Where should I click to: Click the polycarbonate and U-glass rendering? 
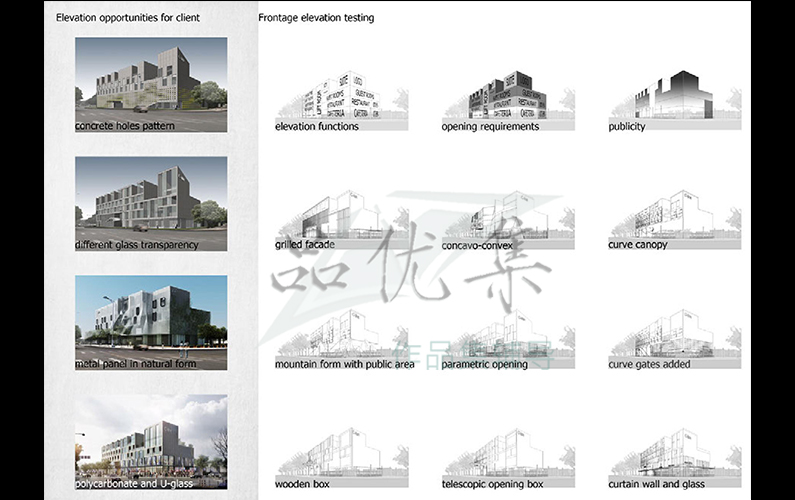tap(150, 436)
